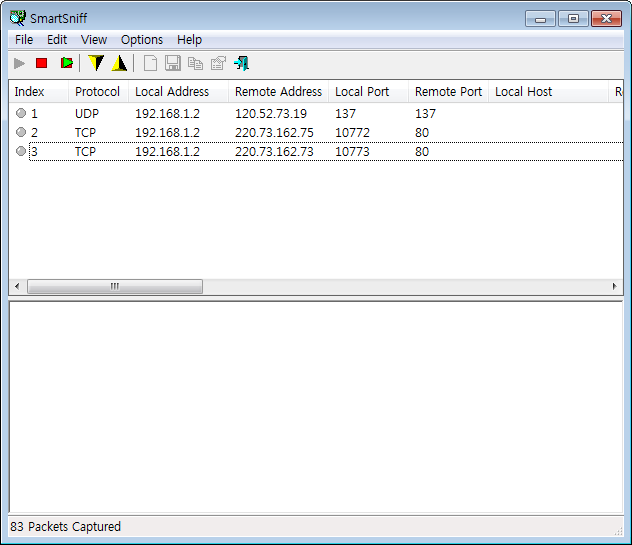
Task: Maximize the SmartSniff window
Action: pos(573,19)
